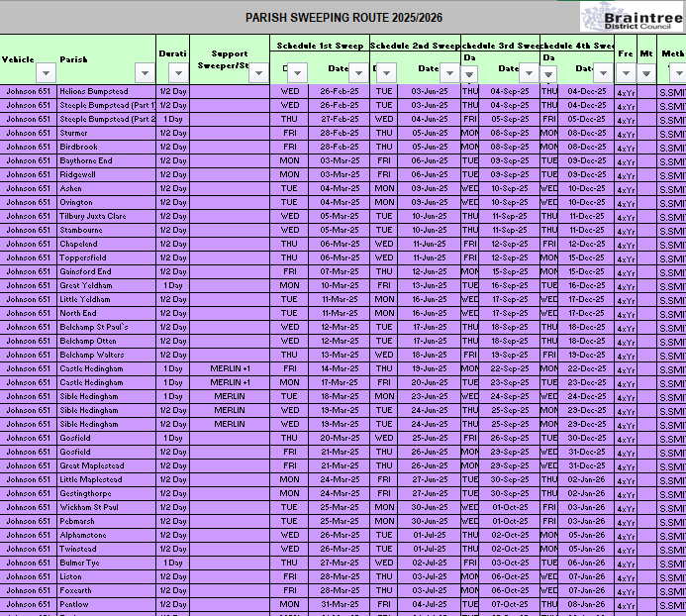
Task: Click the Liston parish cell
Action: (106, 576)
